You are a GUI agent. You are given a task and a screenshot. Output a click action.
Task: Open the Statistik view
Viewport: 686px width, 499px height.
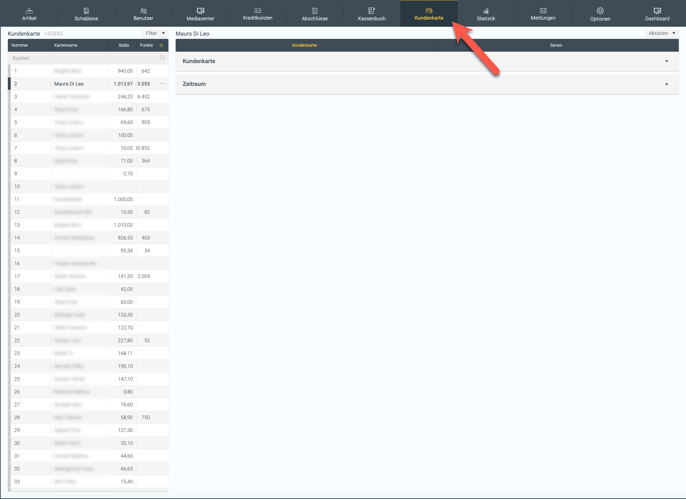[486, 14]
